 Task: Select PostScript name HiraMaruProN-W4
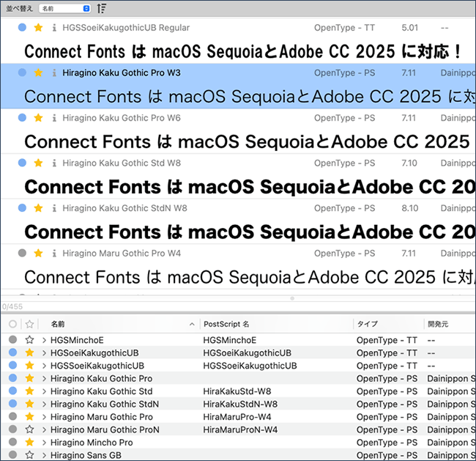[x=240, y=429]
